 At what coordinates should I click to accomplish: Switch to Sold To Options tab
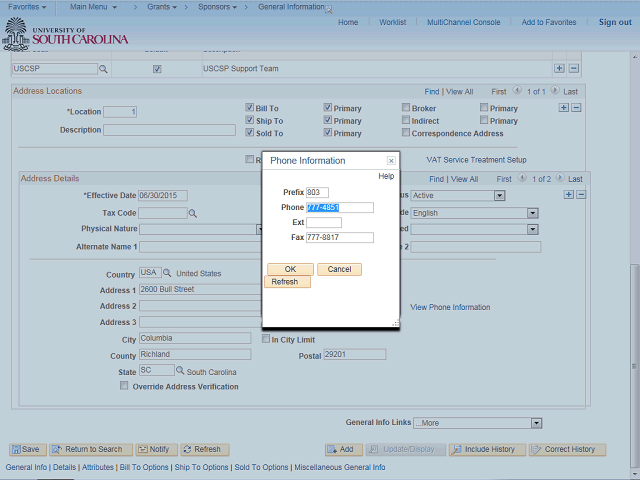coord(261,467)
